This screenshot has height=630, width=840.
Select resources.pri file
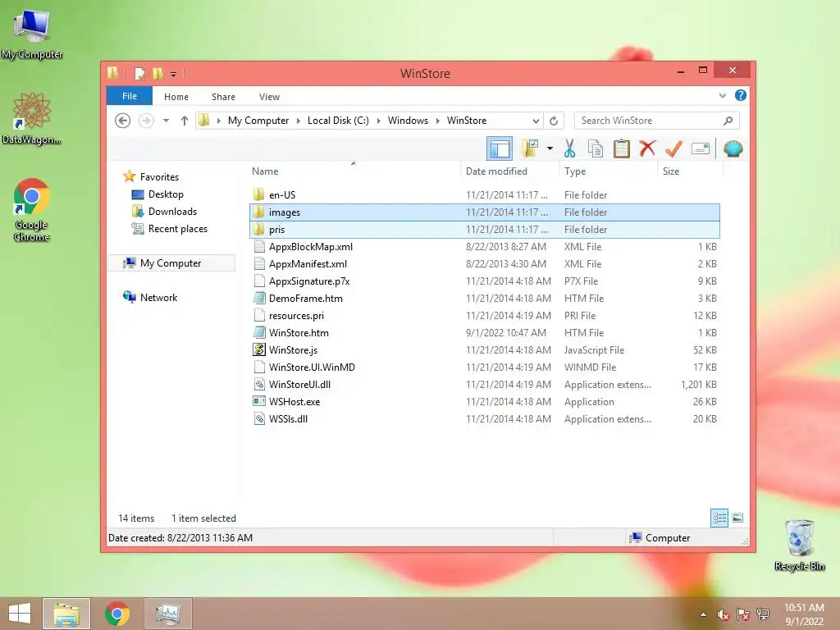tap(484, 316)
